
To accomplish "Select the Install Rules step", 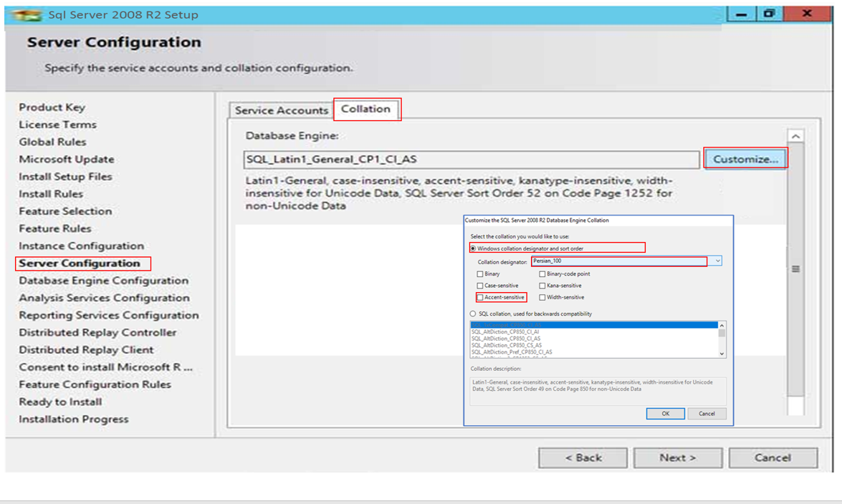I will point(50,194).
